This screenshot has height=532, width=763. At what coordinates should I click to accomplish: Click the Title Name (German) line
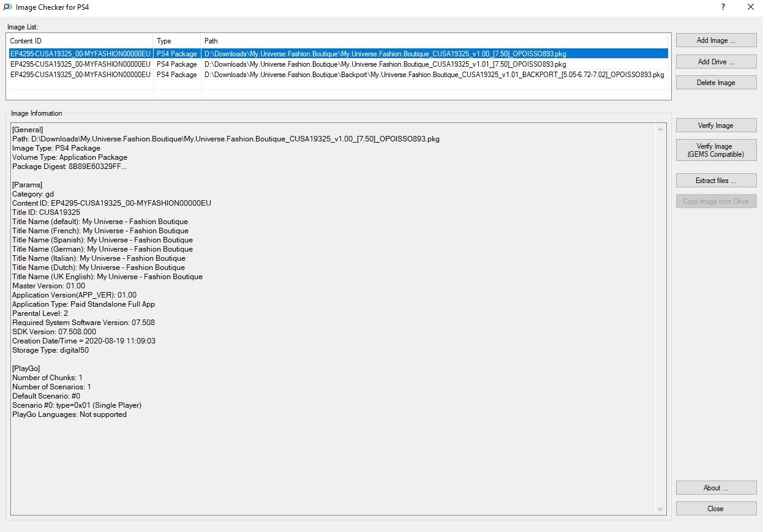pyautogui.click(x=102, y=249)
